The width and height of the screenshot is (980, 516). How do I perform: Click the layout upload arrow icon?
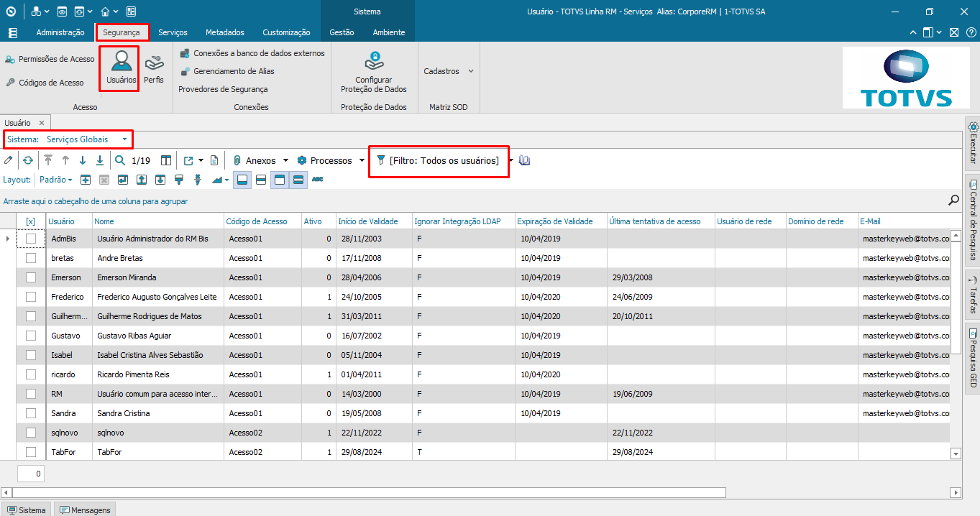(x=142, y=180)
